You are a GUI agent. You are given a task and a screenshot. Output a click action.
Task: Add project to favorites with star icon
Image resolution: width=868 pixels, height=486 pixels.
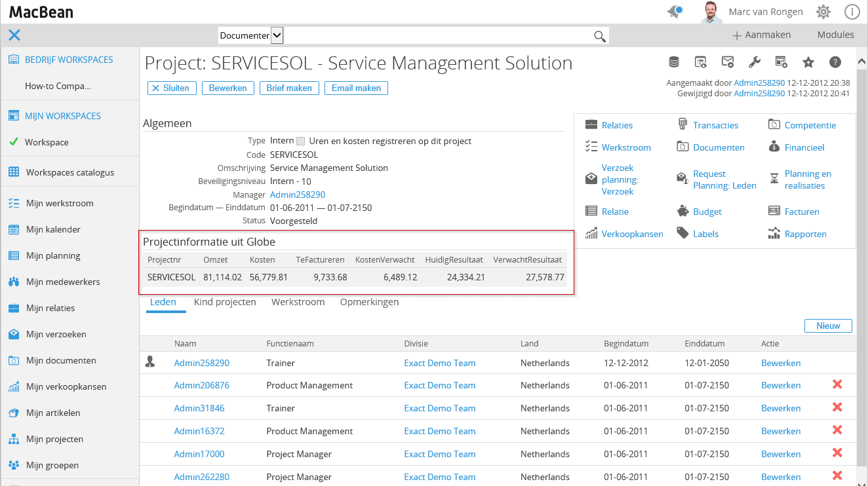coord(808,62)
